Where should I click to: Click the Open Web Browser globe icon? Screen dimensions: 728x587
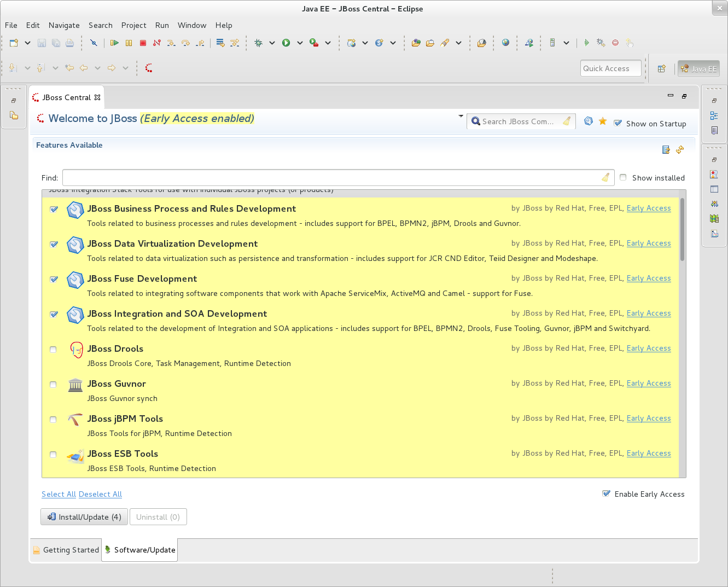[506, 43]
